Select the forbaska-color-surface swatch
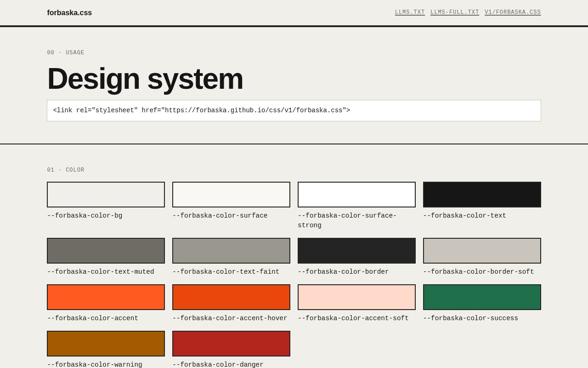 tap(231, 195)
